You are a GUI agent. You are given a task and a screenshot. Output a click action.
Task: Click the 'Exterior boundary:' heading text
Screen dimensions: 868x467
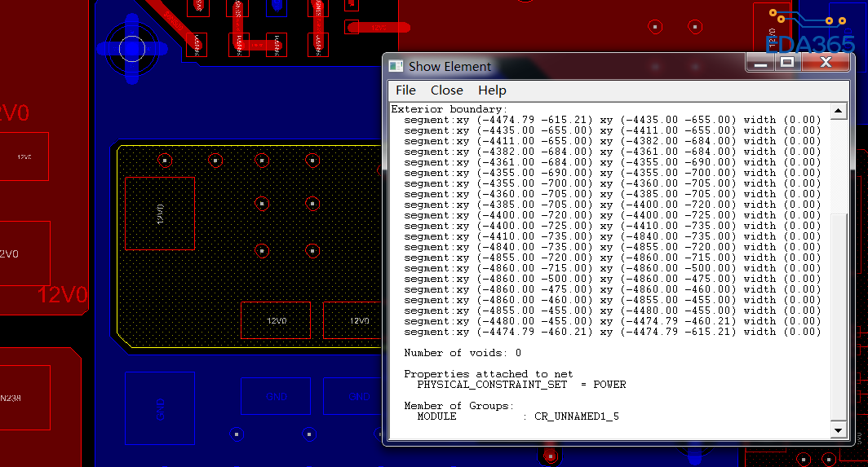(x=449, y=109)
